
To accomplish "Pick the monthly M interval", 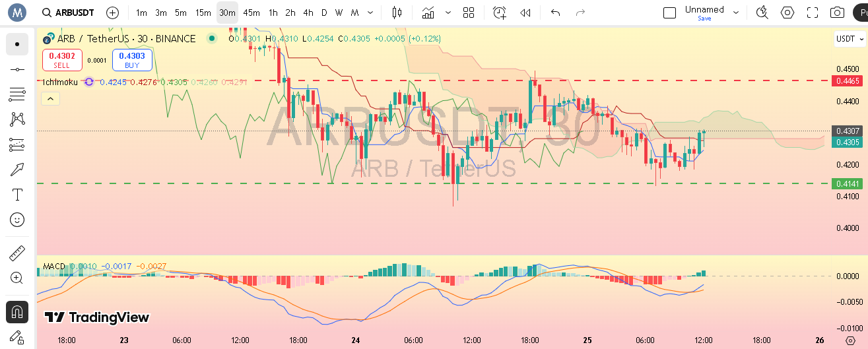I will (x=355, y=13).
